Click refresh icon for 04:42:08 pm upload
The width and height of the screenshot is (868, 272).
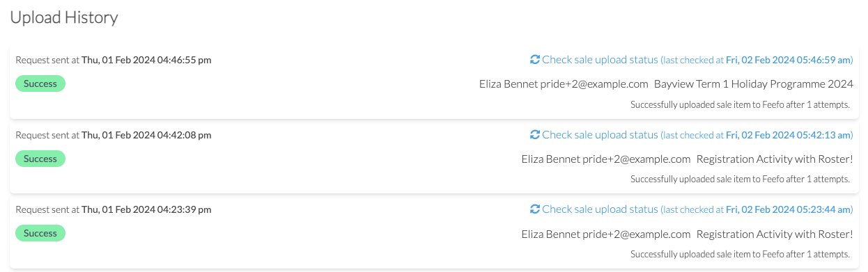[x=534, y=134]
